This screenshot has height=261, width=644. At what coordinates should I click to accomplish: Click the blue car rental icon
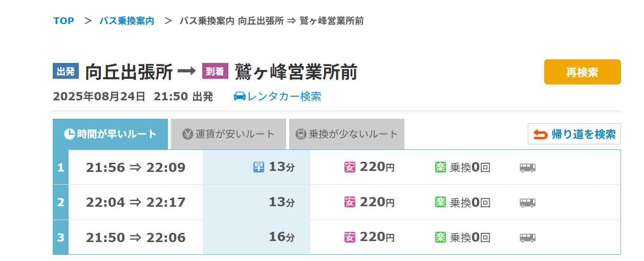click(240, 96)
